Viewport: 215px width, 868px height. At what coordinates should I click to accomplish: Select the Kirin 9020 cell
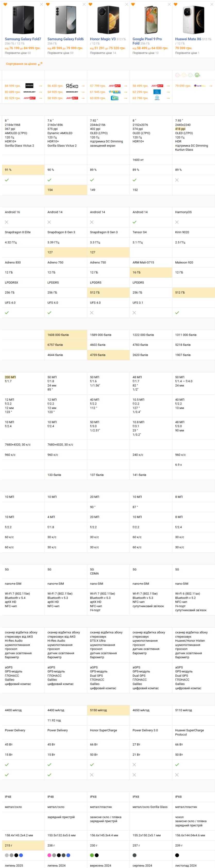click(x=193, y=232)
